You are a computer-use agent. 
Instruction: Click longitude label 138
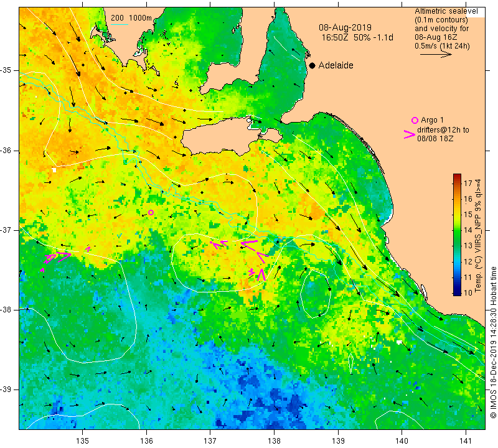coord(274,441)
